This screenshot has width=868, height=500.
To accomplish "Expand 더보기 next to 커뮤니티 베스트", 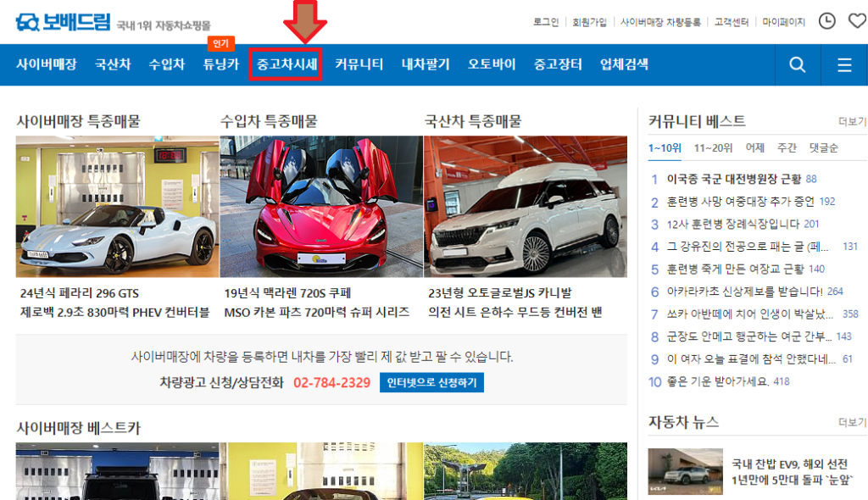I will (x=852, y=121).
